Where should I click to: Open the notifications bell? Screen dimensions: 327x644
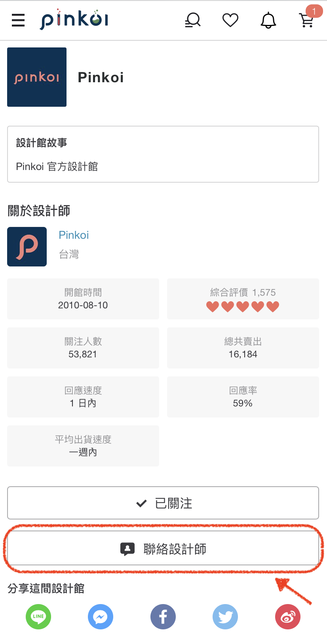click(x=268, y=20)
